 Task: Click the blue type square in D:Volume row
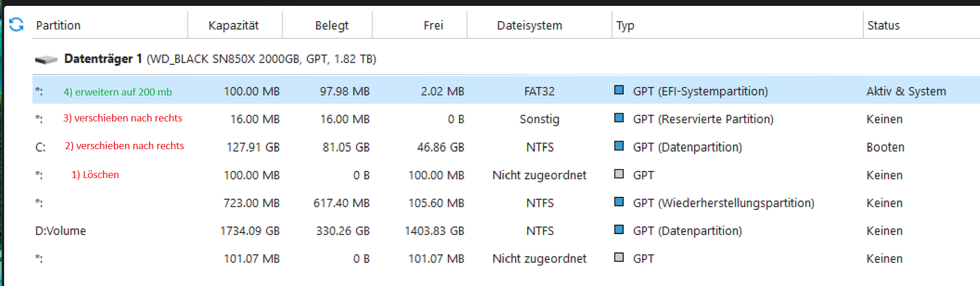tap(619, 229)
